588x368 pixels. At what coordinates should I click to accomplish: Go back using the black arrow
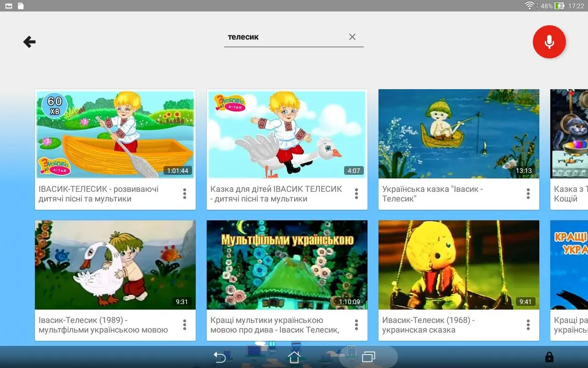pyautogui.click(x=29, y=42)
